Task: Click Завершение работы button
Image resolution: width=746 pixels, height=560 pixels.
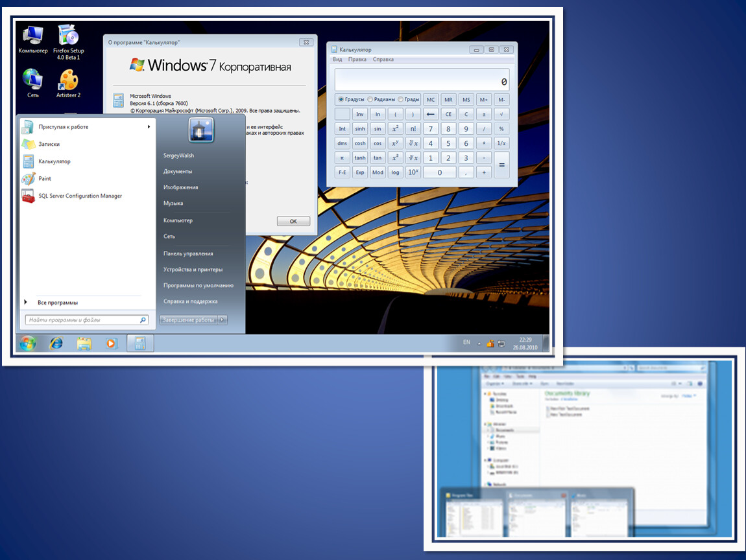Action: tap(189, 320)
